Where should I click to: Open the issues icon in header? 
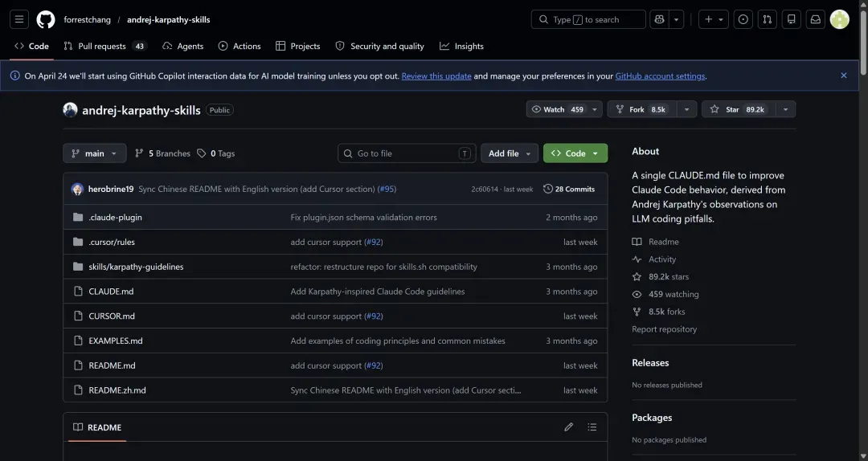tap(743, 19)
